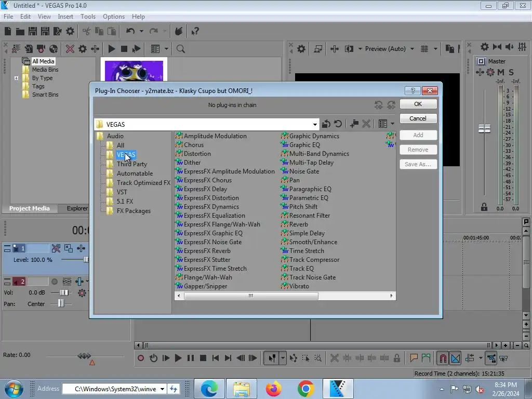Screen dimensions: 532x399
Task: Toggle arm for record on audio track 2
Action: [54, 282]
